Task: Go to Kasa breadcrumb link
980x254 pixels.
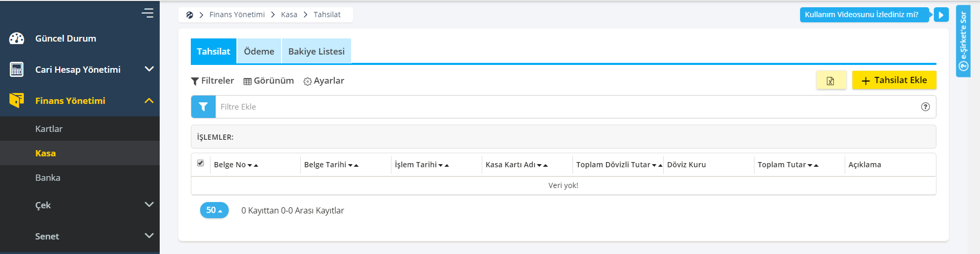Action: pyautogui.click(x=289, y=15)
